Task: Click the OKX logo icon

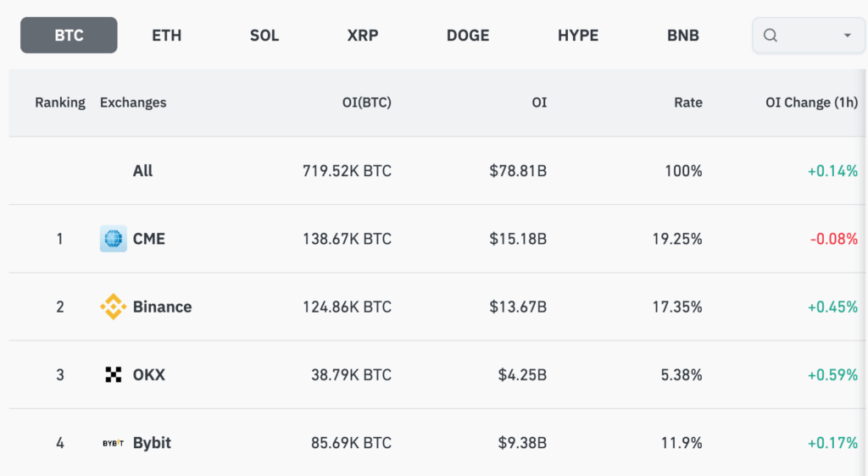Action: [x=113, y=374]
